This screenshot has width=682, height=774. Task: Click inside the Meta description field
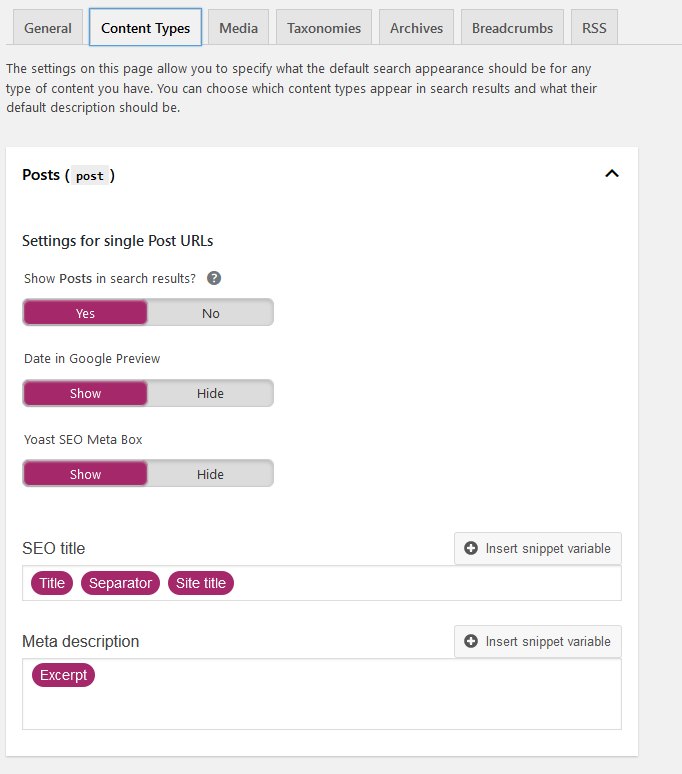(x=322, y=694)
